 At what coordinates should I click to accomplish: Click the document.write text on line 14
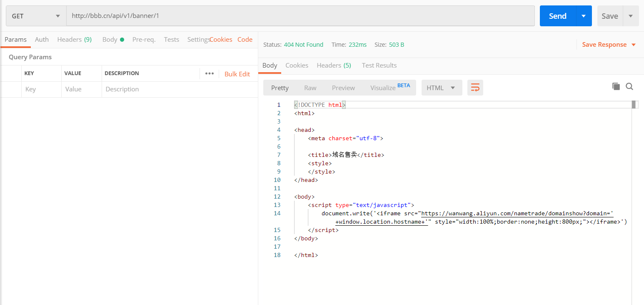coord(347,213)
